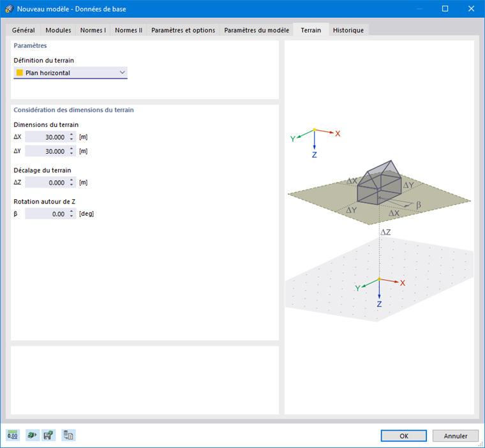Image resolution: width=485 pixels, height=448 pixels.
Task: Click the "Définition du terrain" label
Action: 43,61
